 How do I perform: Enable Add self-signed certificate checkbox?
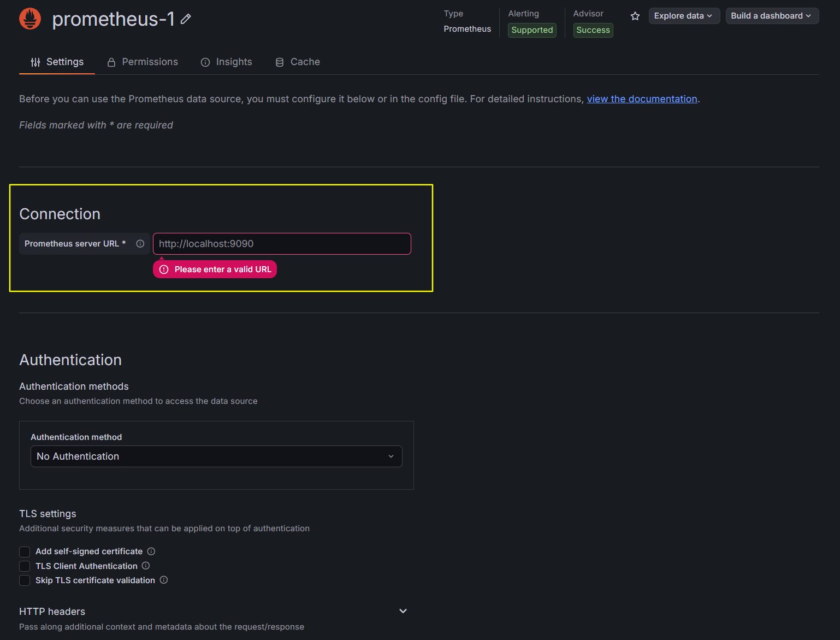[25, 551]
